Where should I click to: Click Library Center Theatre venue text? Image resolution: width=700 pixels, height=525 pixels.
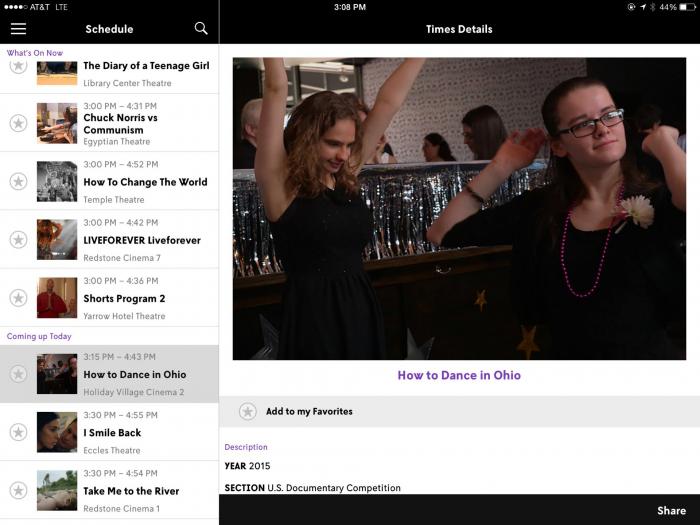[127, 83]
